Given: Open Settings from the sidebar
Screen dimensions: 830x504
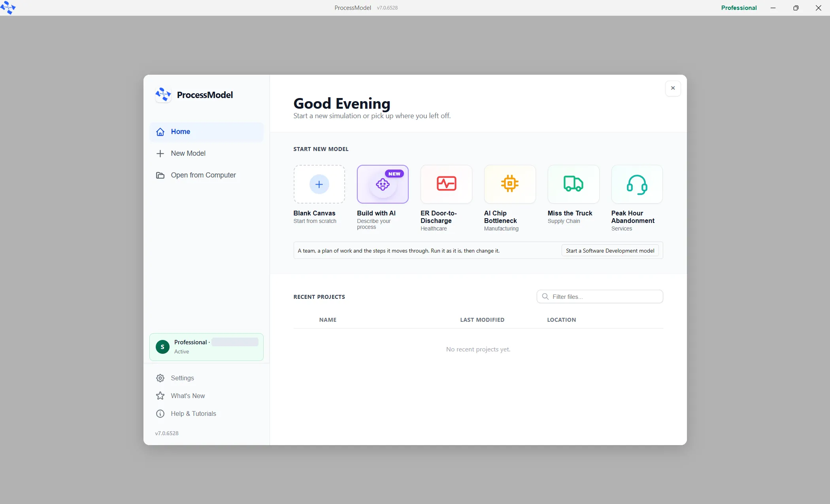Looking at the screenshot, I should point(206,378).
